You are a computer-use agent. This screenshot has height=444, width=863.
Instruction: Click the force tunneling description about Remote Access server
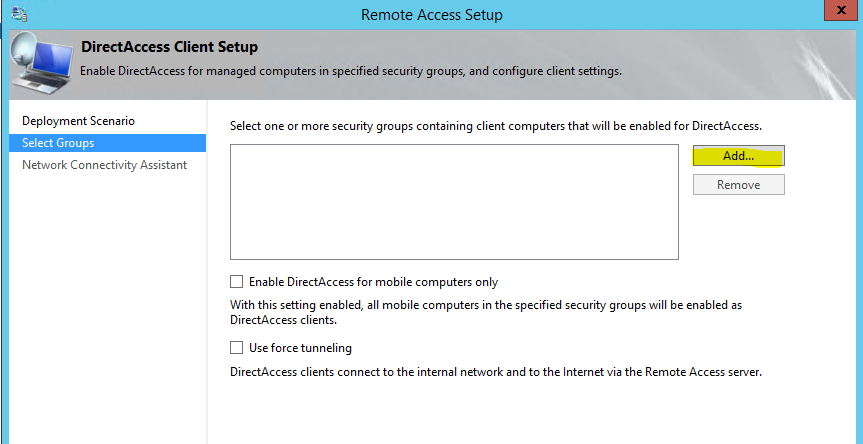[495, 372]
